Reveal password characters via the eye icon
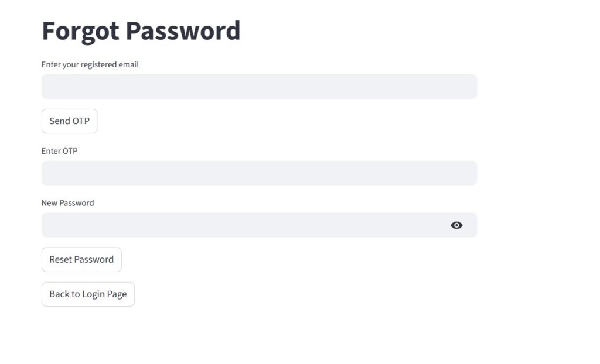The image size is (600, 364). 456,225
